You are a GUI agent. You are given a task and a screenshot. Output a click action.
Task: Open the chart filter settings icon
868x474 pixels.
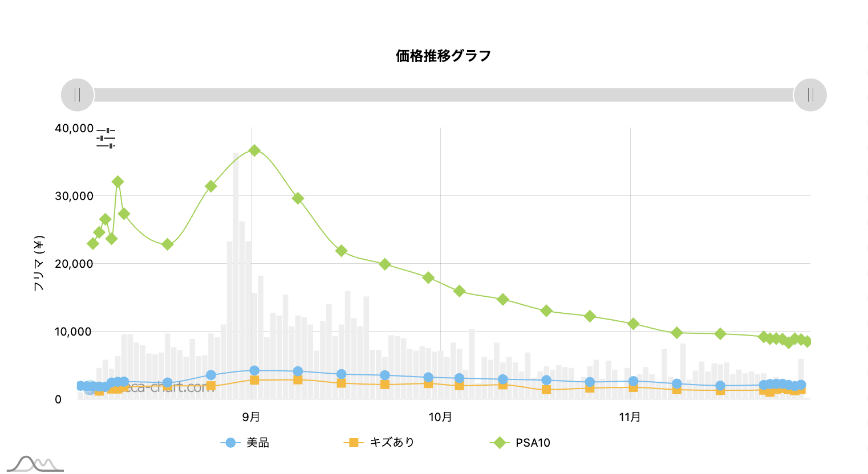[106, 138]
